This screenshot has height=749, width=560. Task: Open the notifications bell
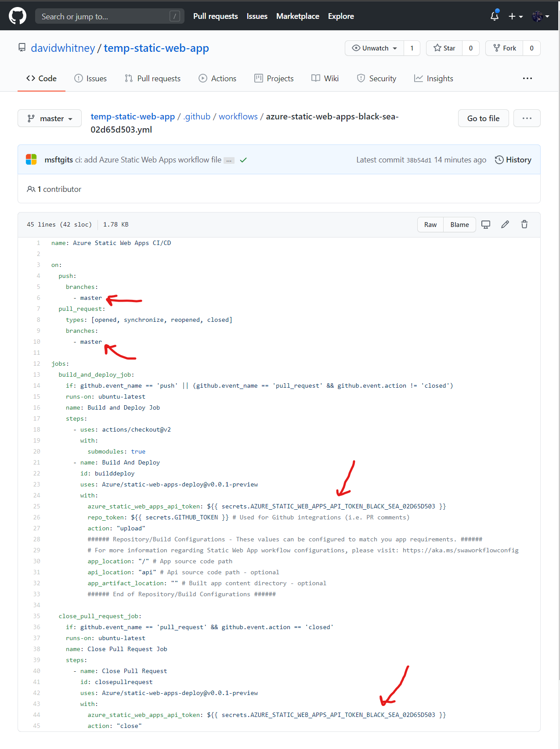(495, 16)
